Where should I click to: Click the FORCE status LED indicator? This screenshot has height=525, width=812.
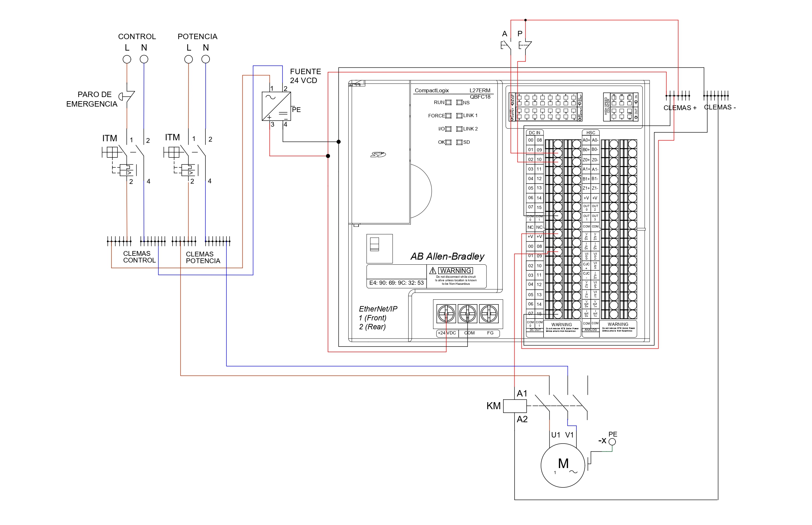(449, 116)
